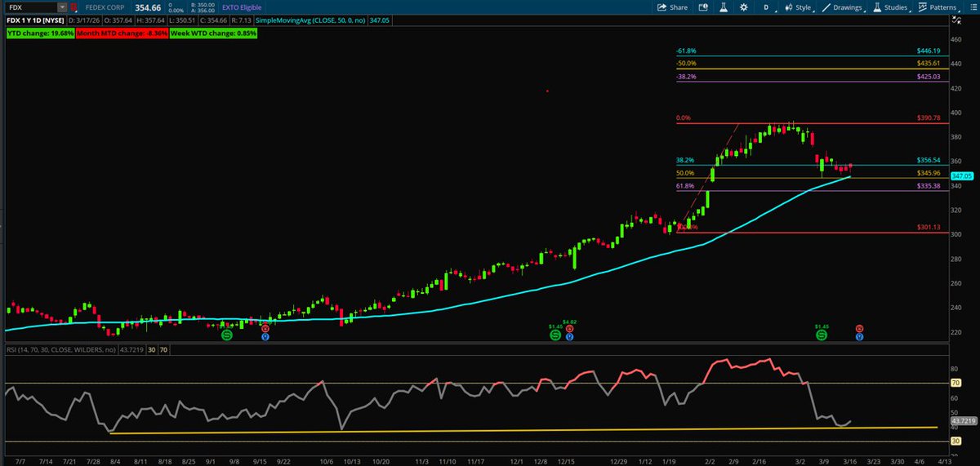Click the $446.19 Fibonacci price label
The image size is (980, 466).
(x=929, y=51)
